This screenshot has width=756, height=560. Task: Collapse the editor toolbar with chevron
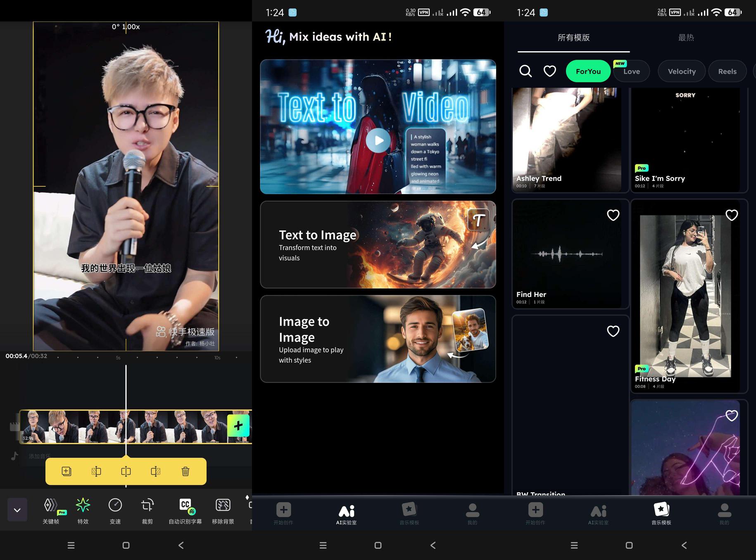coord(17,510)
